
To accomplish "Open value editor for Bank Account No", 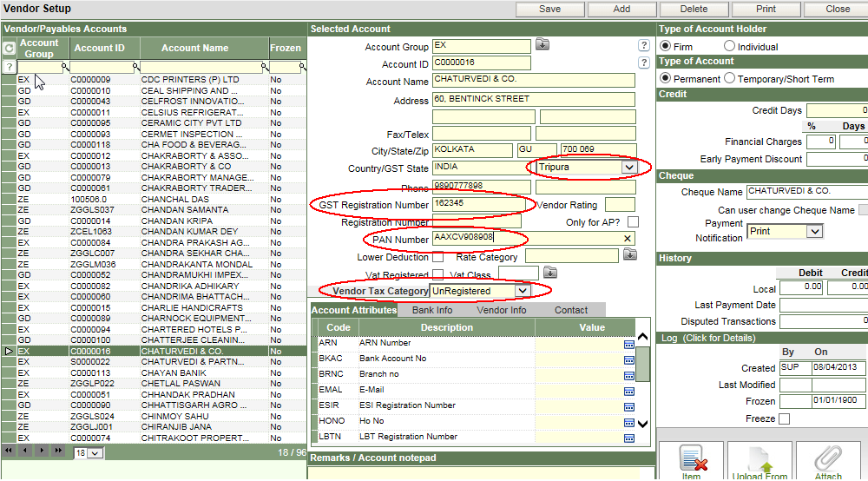I will click(x=628, y=360).
